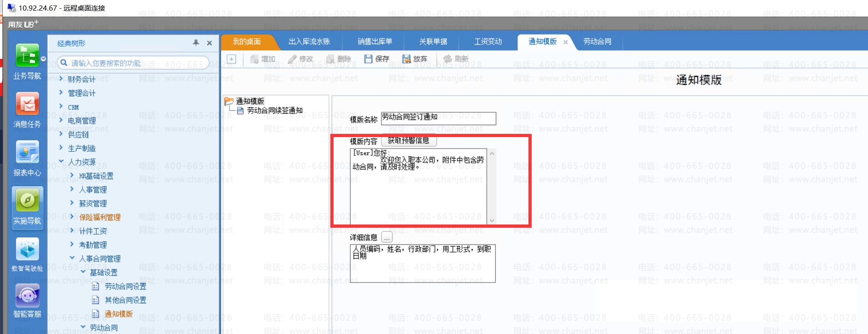Image resolution: width=868 pixels, height=334 pixels.
Task: Discard changes with the 放弃 toolbar button
Action: [415, 59]
